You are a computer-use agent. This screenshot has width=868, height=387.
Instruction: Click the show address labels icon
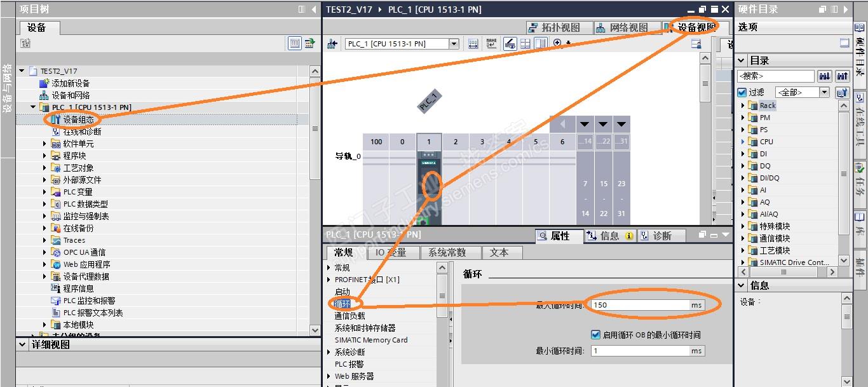(473, 44)
